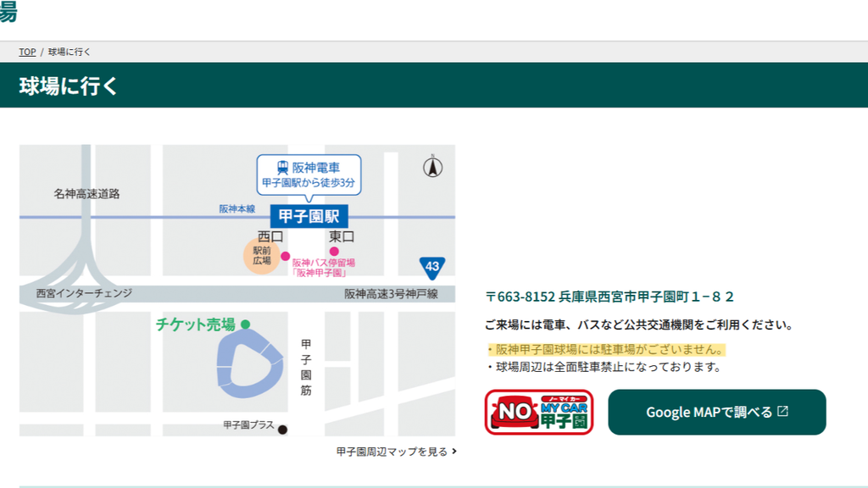Click the highlighted no parking notice text
The height and width of the screenshot is (488, 868).
605,350
